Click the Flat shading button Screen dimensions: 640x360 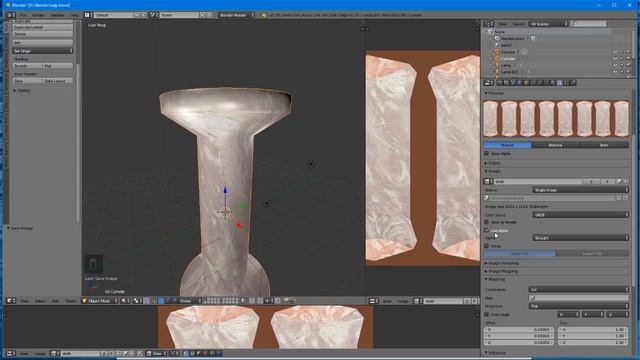(58, 66)
